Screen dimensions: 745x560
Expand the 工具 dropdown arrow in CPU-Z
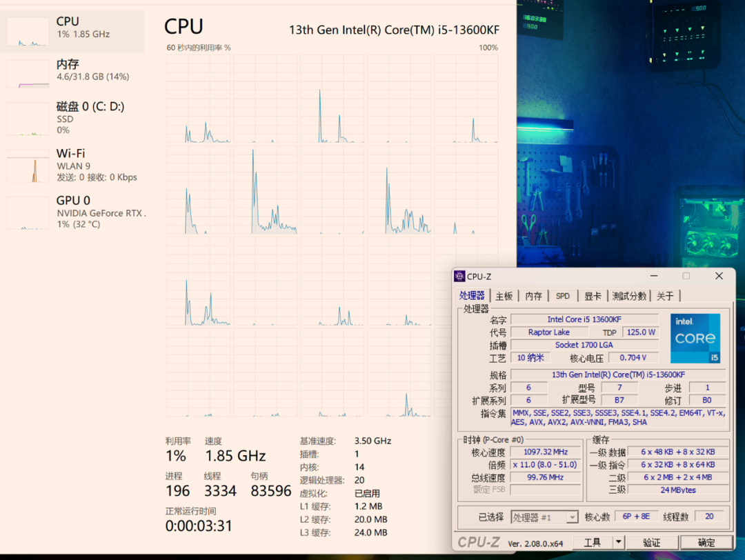(618, 543)
